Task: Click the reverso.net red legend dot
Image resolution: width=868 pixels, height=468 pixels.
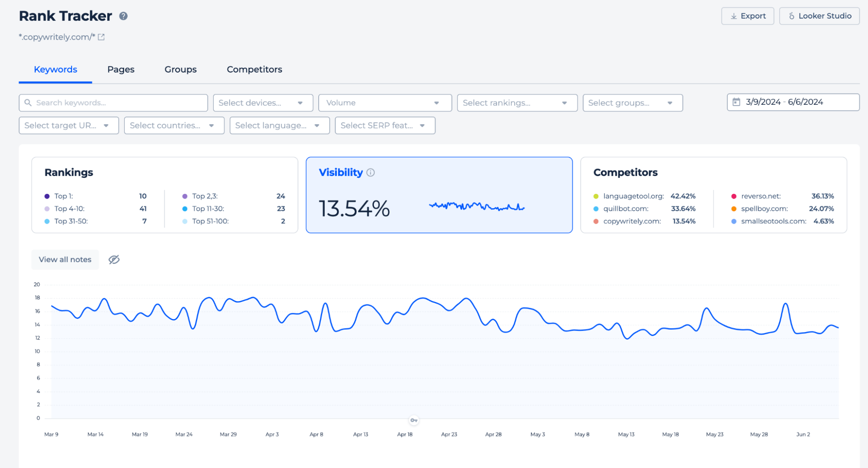Action: coord(734,196)
